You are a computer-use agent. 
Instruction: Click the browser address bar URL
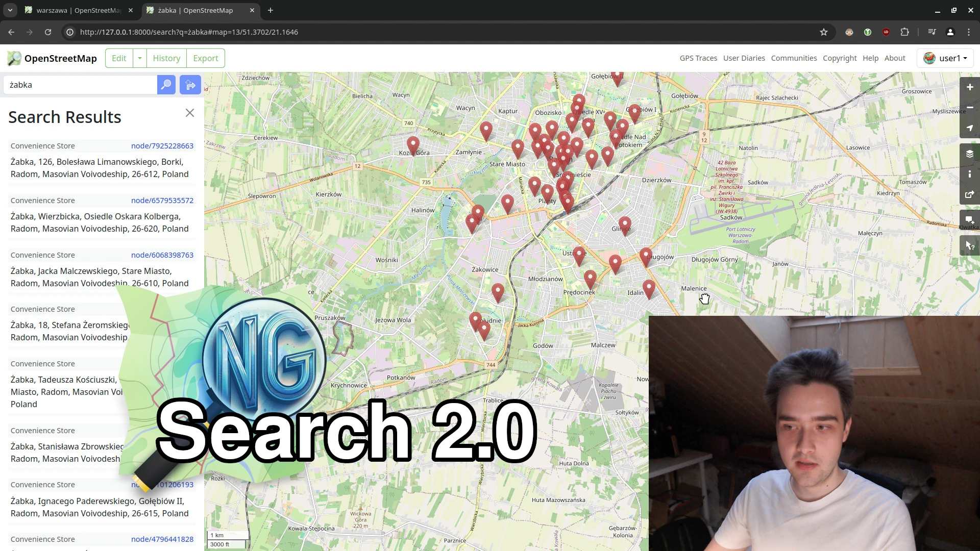[189, 32]
